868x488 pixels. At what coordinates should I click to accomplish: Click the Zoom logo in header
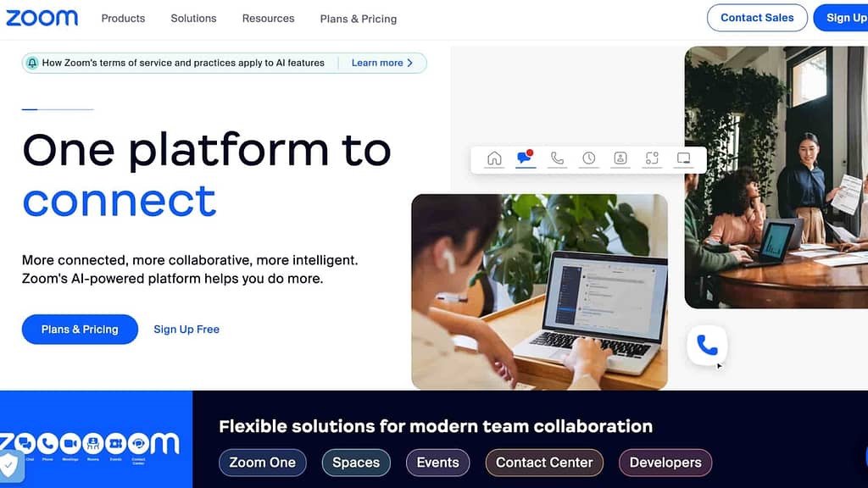point(42,19)
